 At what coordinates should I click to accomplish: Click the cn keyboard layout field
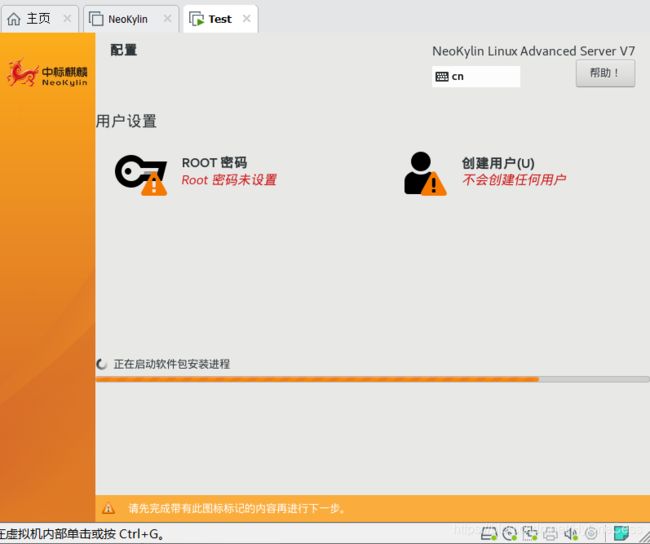pos(476,77)
